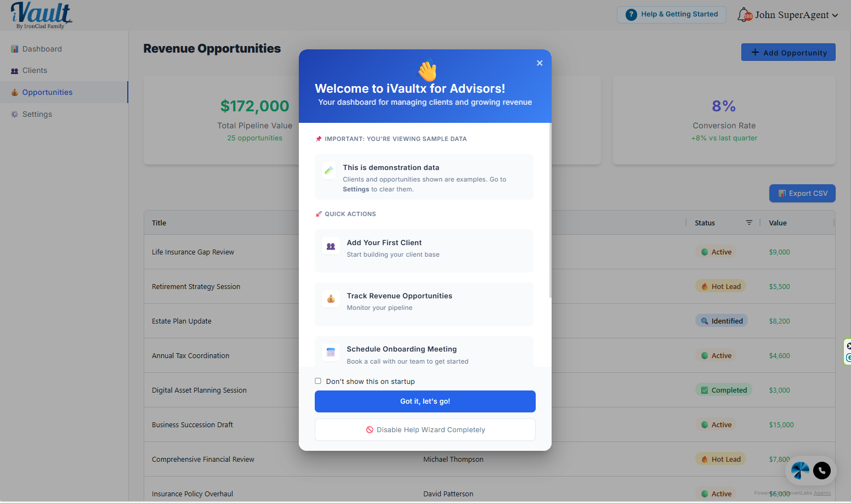The width and height of the screenshot is (851, 504).
Task: Open Opportunities in the sidebar
Action: 64,92
